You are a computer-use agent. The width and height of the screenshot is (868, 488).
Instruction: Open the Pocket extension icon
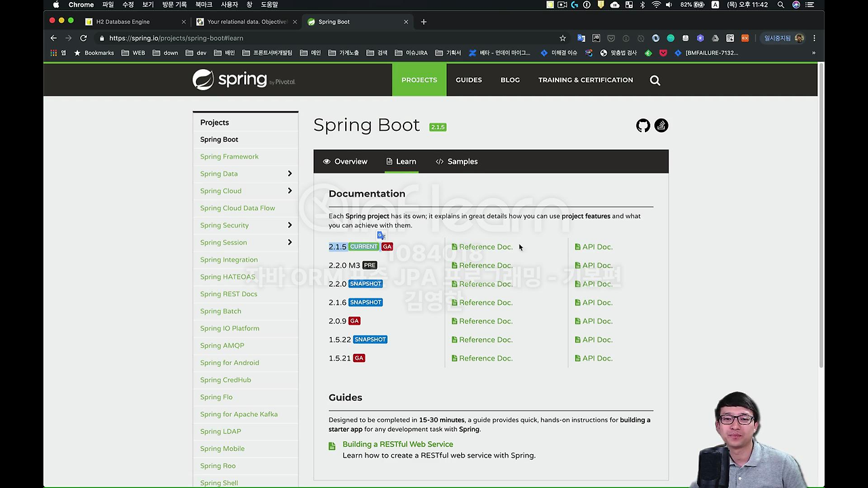tap(611, 38)
